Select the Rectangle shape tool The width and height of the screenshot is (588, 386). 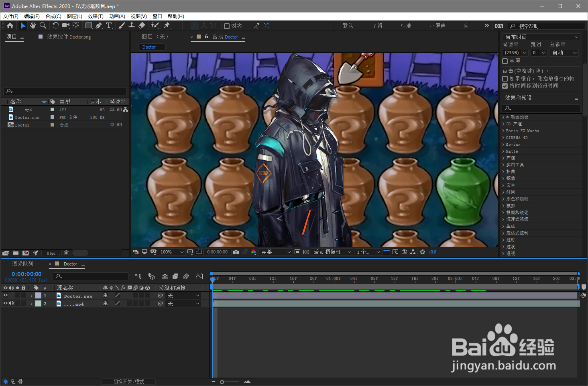[89, 26]
